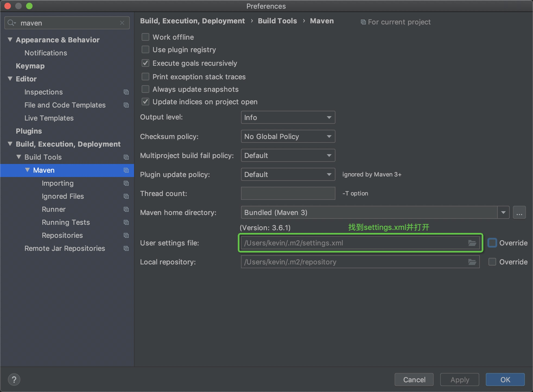Uncheck Execute goals recursively

145,63
